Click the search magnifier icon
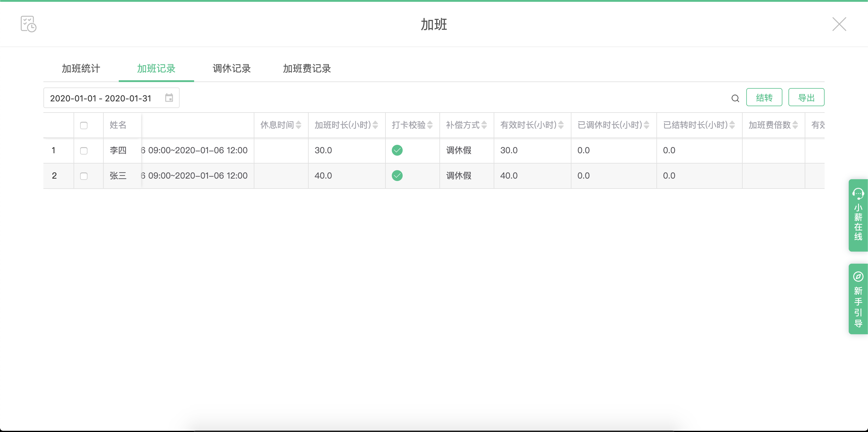The width and height of the screenshot is (868, 432). coord(735,98)
